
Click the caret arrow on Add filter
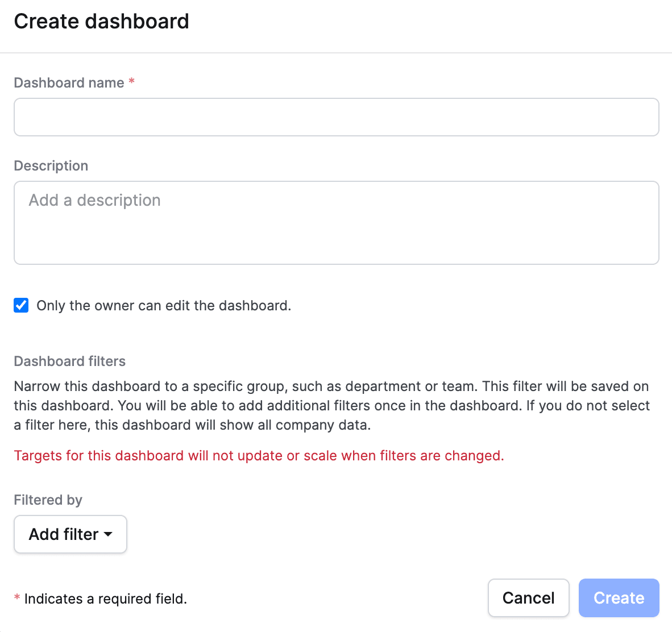(x=108, y=534)
